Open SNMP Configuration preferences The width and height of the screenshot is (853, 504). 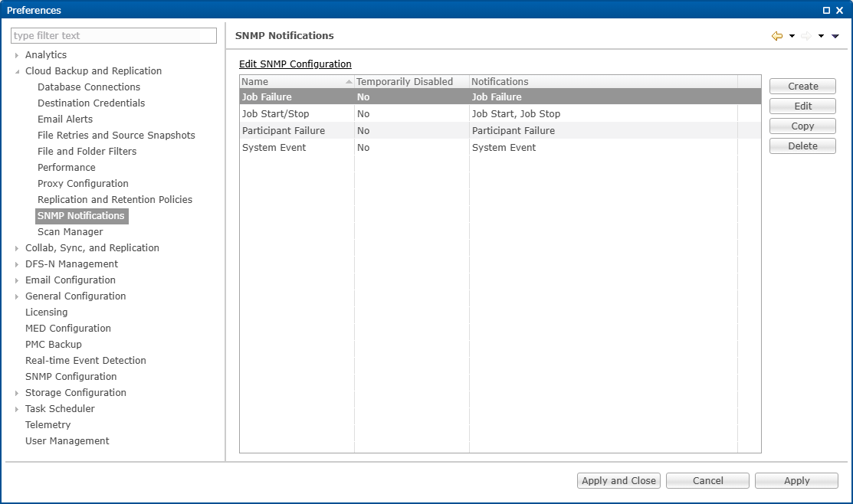tap(71, 377)
